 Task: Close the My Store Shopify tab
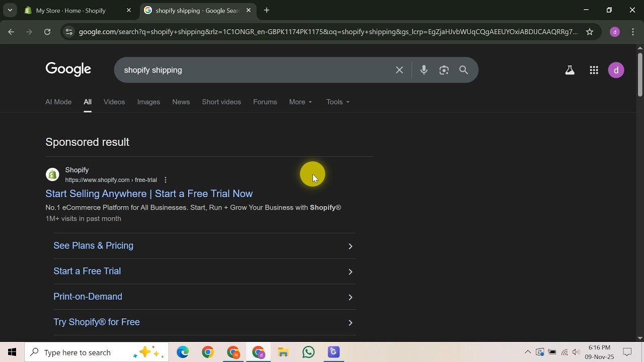point(129,10)
